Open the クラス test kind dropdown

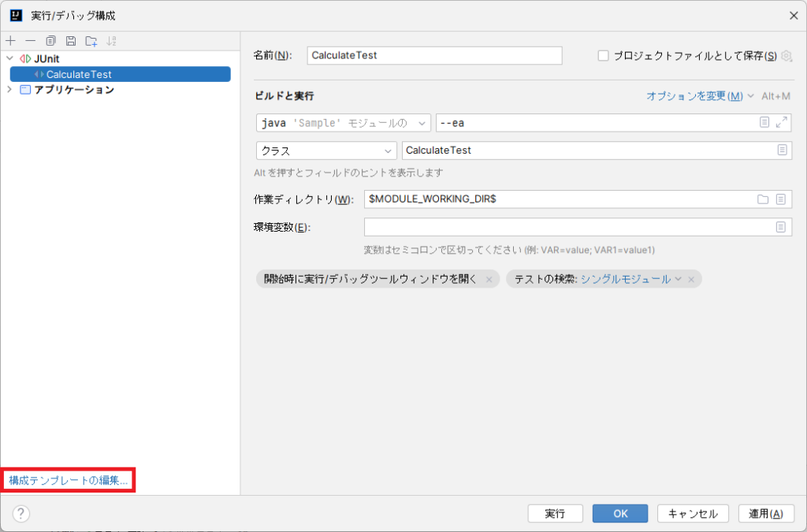coord(326,151)
